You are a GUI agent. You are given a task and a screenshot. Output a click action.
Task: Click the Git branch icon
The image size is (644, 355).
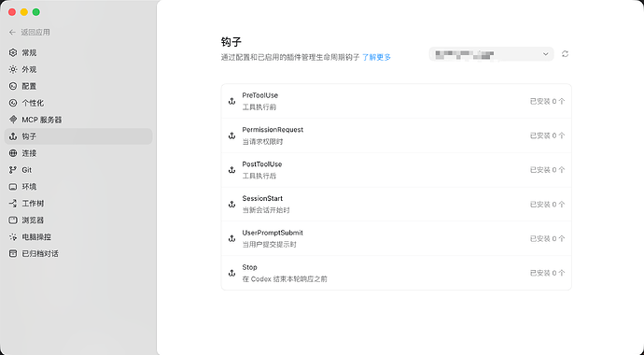coord(13,170)
